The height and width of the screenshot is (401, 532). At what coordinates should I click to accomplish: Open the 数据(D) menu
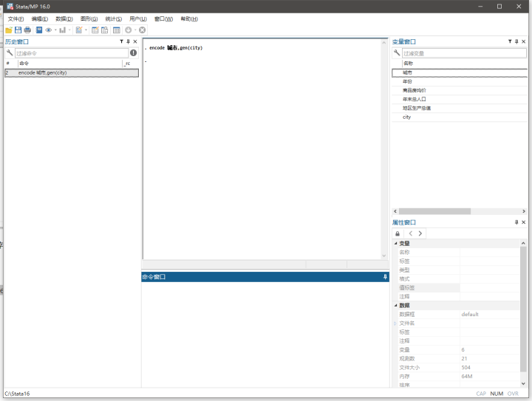coord(64,19)
